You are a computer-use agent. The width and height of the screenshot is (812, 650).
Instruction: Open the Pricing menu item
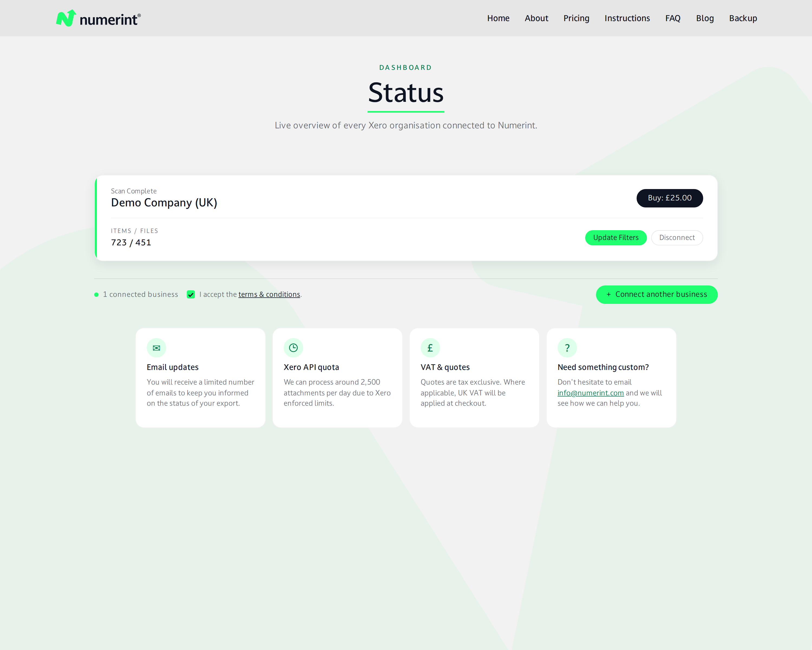pos(576,18)
